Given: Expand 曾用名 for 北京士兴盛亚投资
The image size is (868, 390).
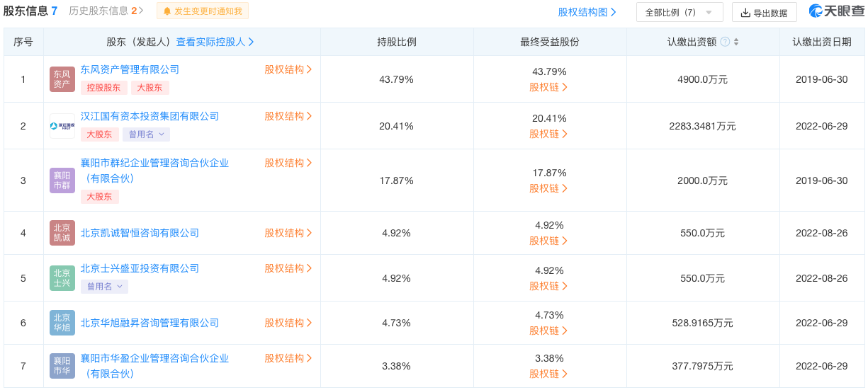Looking at the screenshot, I should 104,287.
